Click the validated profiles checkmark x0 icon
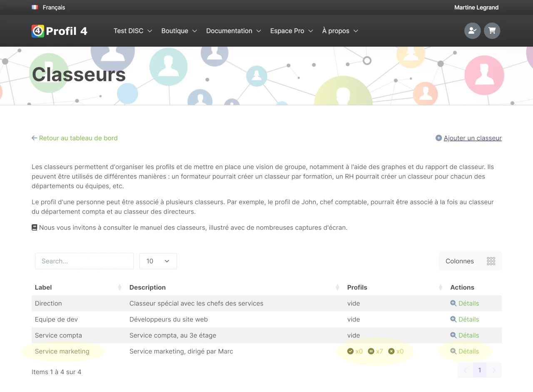533x392 pixels. coord(350,351)
